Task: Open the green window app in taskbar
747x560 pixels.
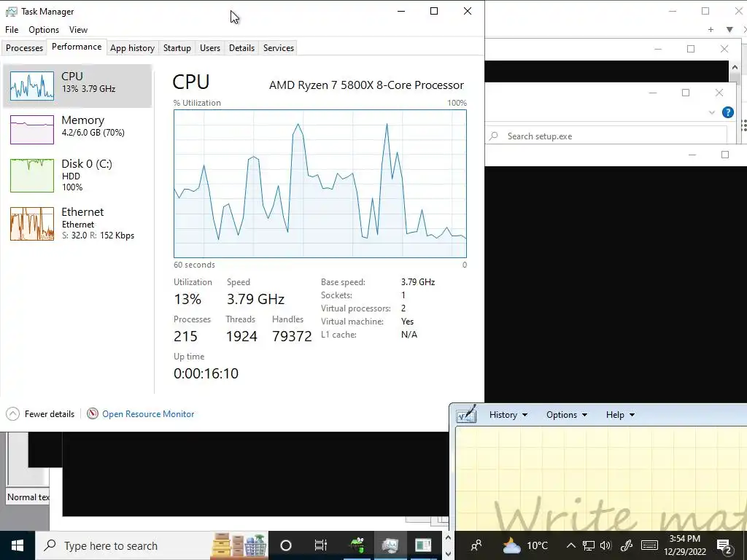Action: [x=423, y=545]
